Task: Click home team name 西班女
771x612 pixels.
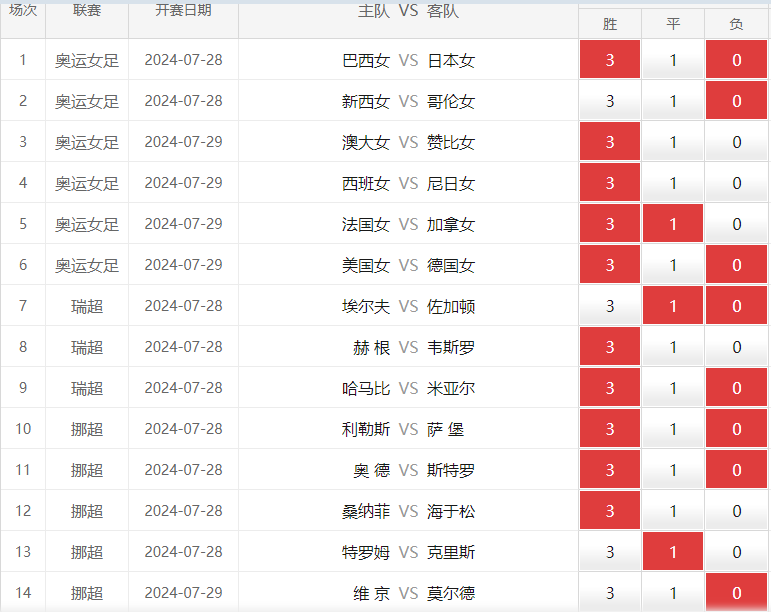Action: 366,183
